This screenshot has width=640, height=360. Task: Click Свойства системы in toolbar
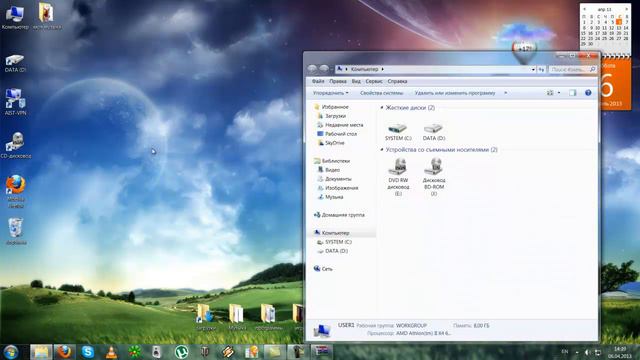[x=382, y=93]
